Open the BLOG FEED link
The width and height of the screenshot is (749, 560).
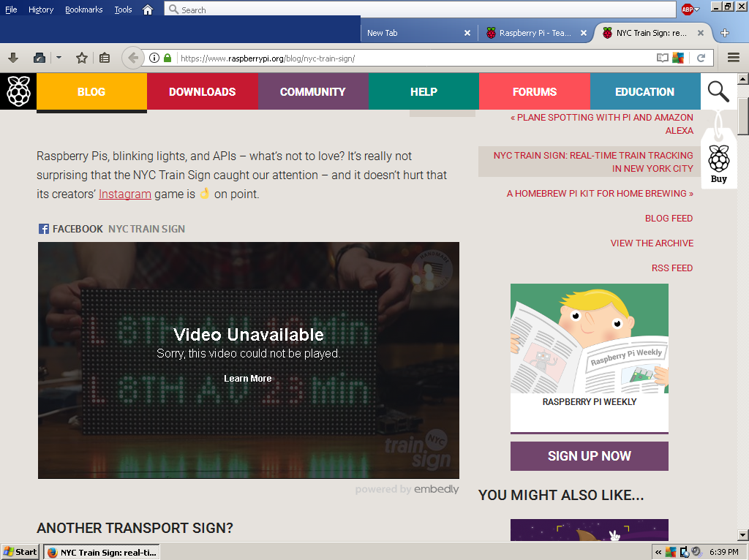coord(669,218)
